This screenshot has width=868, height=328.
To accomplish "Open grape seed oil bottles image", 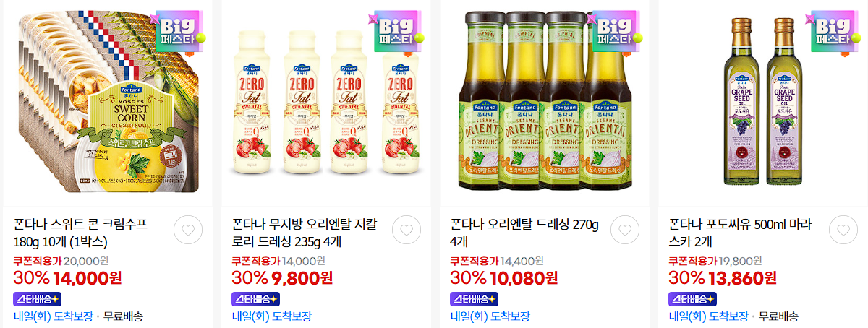I will tap(763, 102).
